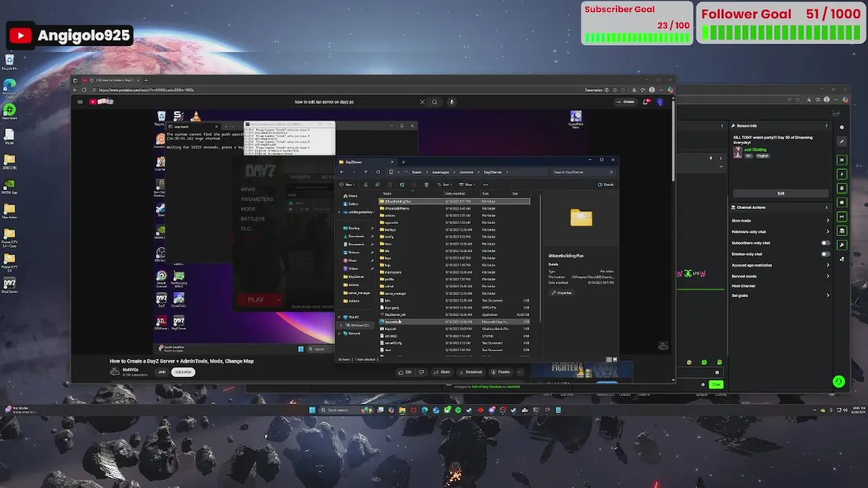The image size is (868, 488).
Task: Click the wrench quick action icon
Action: point(842,245)
